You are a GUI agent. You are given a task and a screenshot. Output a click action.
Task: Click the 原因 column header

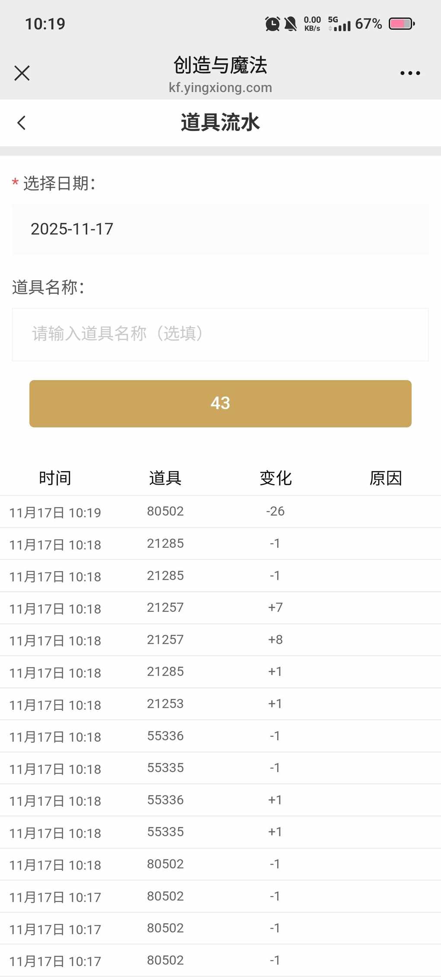point(386,478)
